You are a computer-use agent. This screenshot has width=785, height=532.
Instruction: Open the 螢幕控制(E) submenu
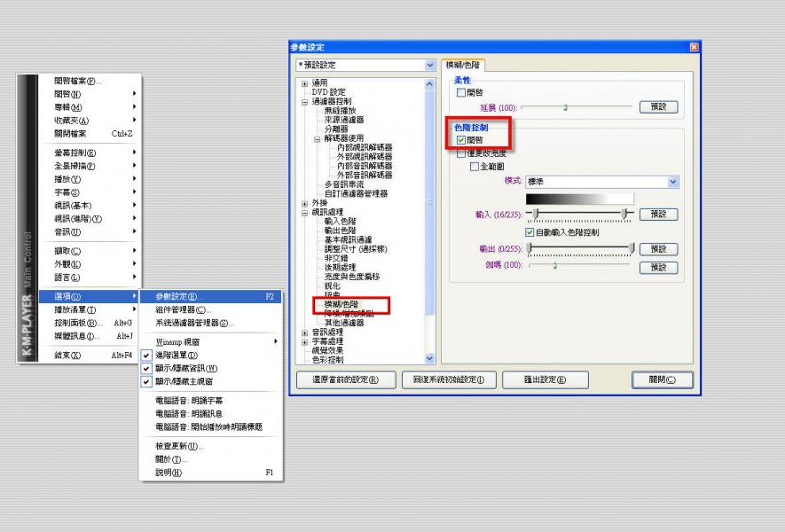[x=89, y=153]
